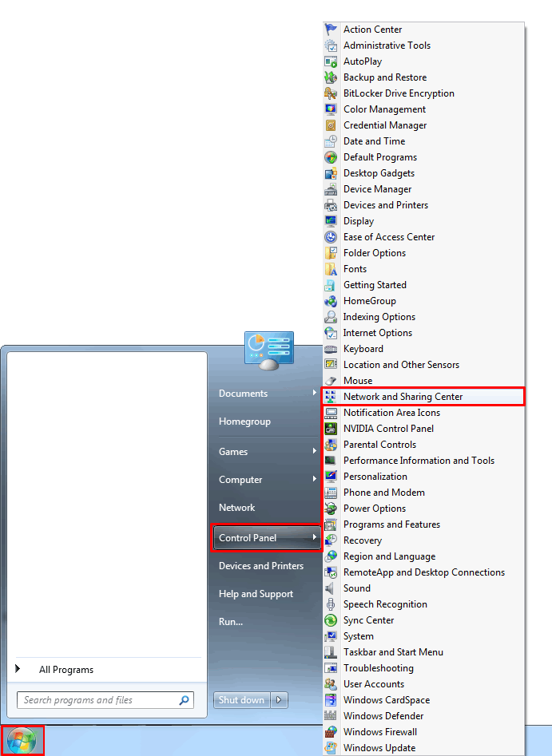
Task: Open RemoteApp and Desktop Connections
Action: pos(423,572)
